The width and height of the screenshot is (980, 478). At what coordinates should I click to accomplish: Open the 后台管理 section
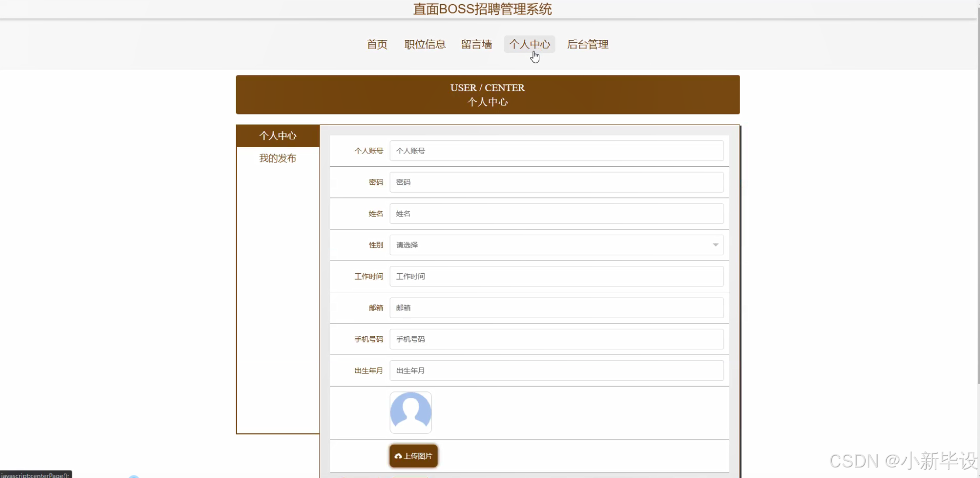[587, 44]
